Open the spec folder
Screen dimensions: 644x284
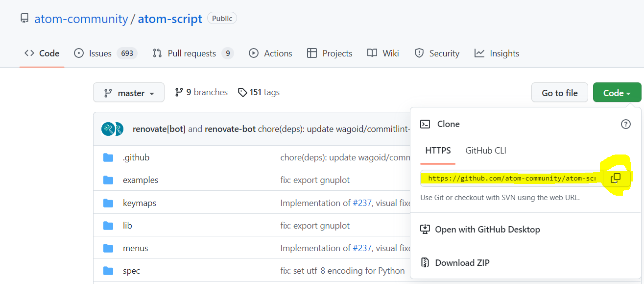pyautogui.click(x=131, y=271)
